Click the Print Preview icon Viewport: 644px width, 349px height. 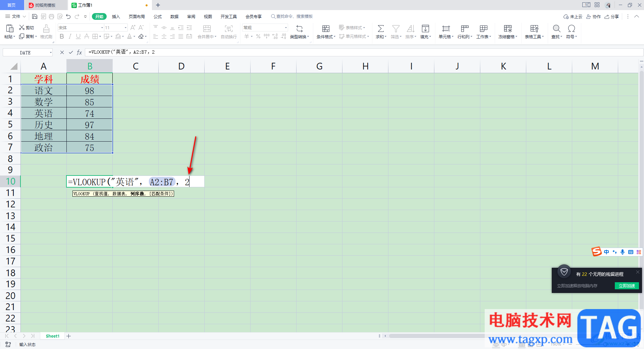coord(60,16)
